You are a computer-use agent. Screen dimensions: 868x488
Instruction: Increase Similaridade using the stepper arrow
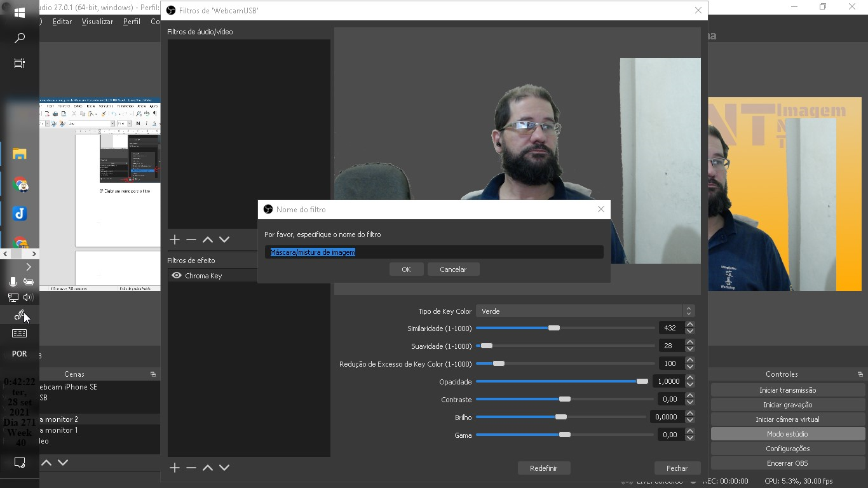point(690,324)
